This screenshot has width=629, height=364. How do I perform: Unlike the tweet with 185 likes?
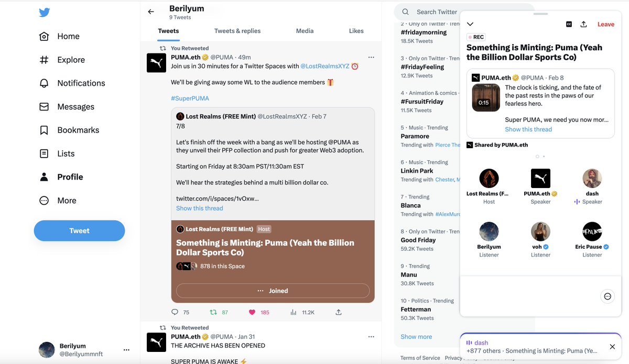coord(252,312)
